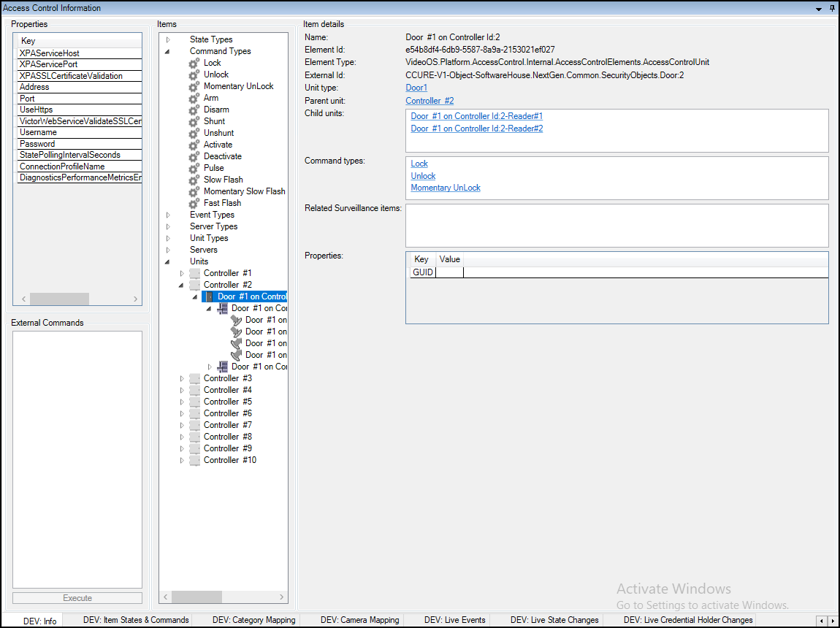The width and height of the screenshot is (840, 628).
Task: Click the tab strip scroll-right arrow
Action: (833, 621)
